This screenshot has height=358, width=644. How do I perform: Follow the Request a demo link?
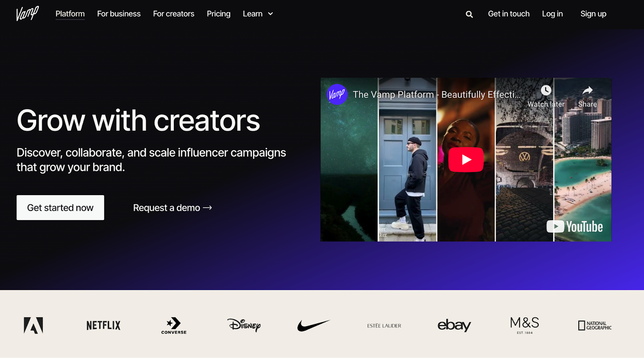(173, 208)
